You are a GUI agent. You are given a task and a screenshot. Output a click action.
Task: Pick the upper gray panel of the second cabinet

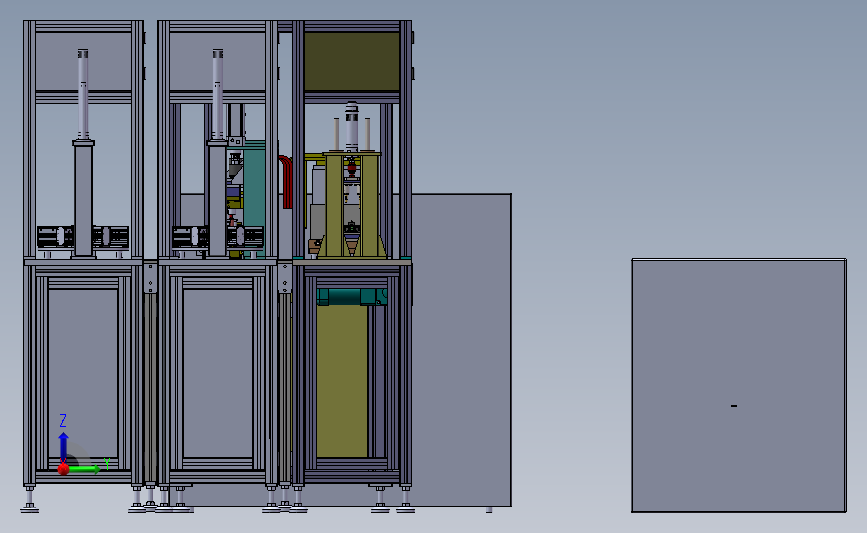pos(217,61)
